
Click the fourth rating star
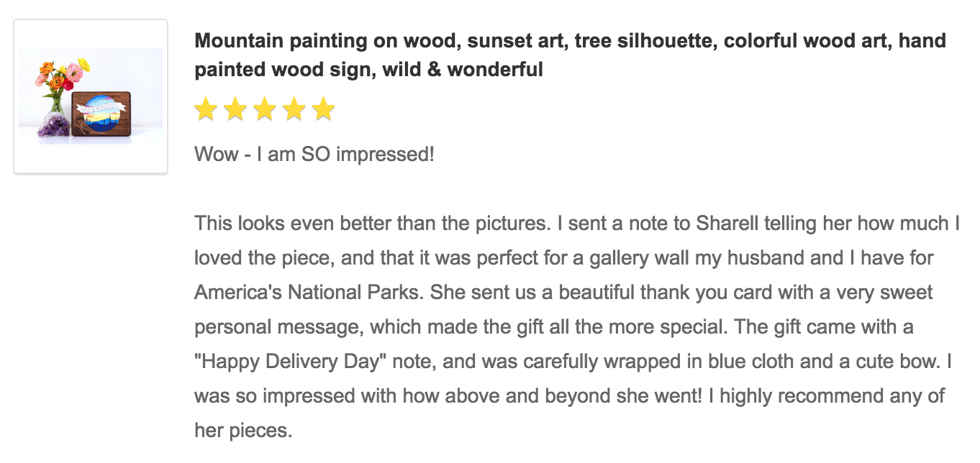(x=294, y=110)
